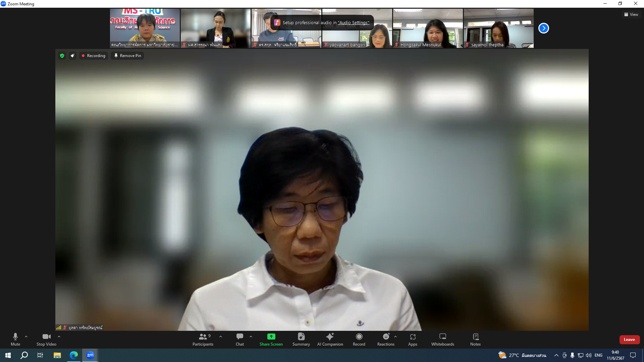This screenshot has height=362, width=644.
Task: Expand video options arrow beside Stop Video
Action: [59, 337]
